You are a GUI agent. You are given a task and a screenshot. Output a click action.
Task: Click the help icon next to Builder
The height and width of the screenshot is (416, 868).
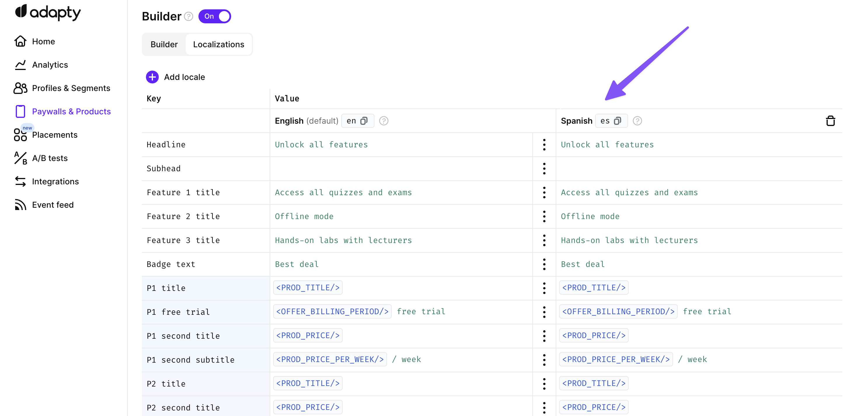coord(189,16)
